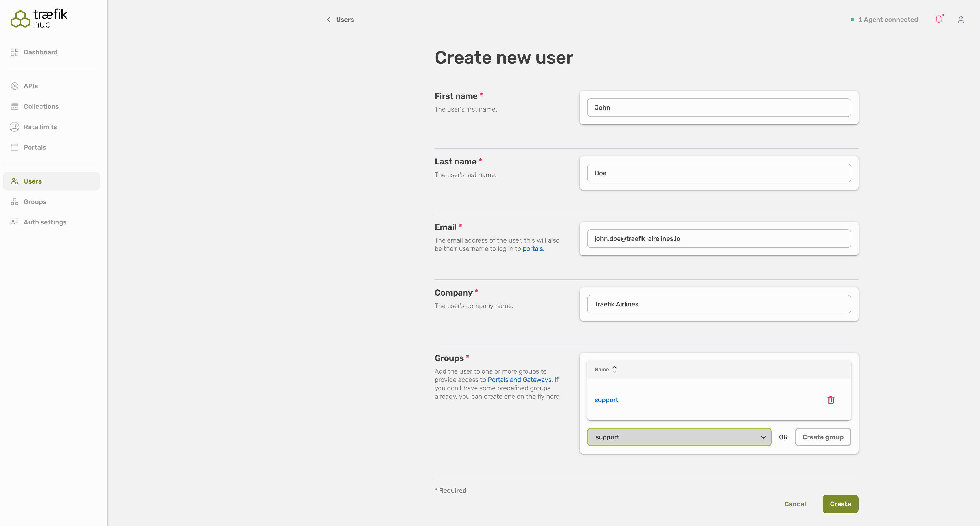The width and height of the screenshot is (980, 526).
Task: Open the group selection dropdown showing support
Action: coord(679,437)
